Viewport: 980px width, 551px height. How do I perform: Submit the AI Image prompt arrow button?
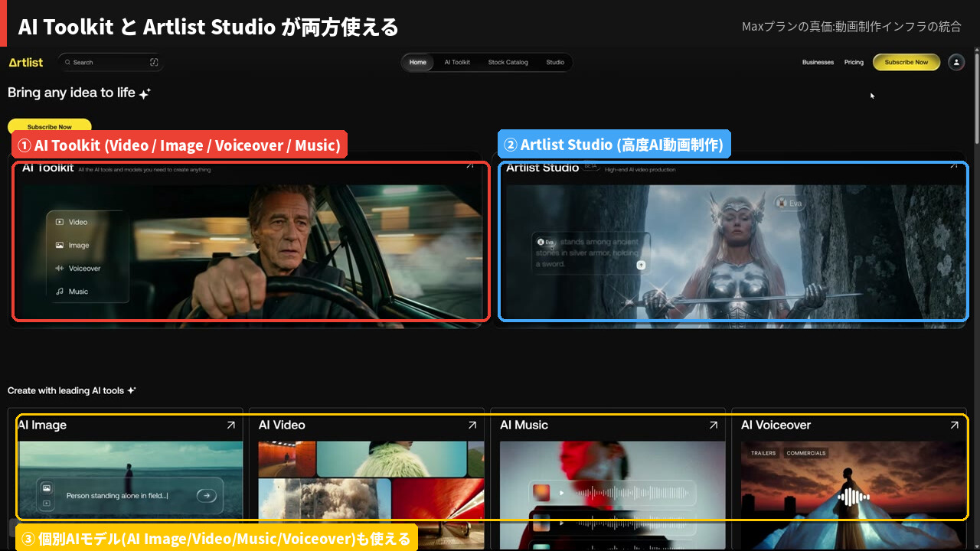pos(207,495)
